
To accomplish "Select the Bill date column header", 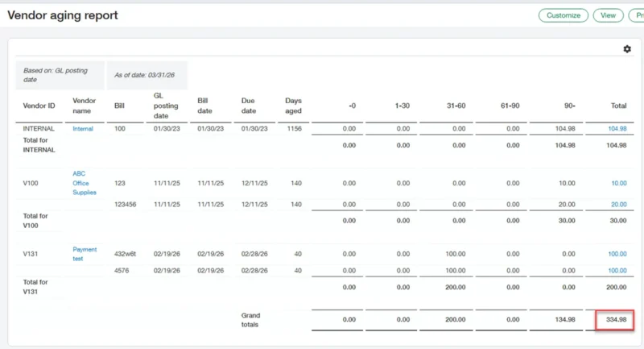I will pyautogui.click(x=204, y=106).
